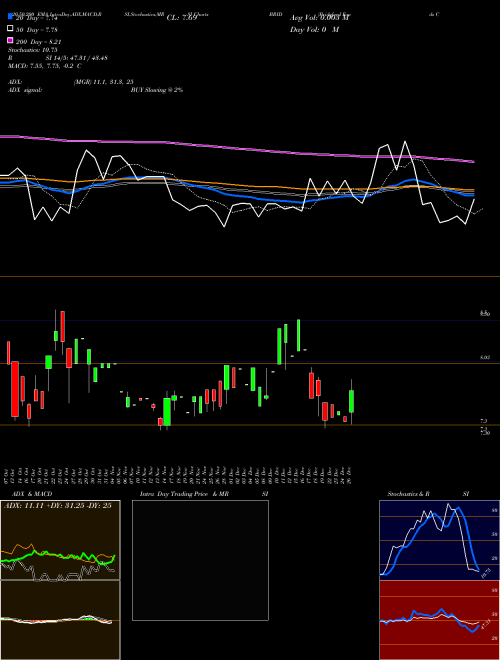This screenshot has width=500, height=660.
Task: Open the blue Stochastics chart panel
Action: click(x=439, y=540)
